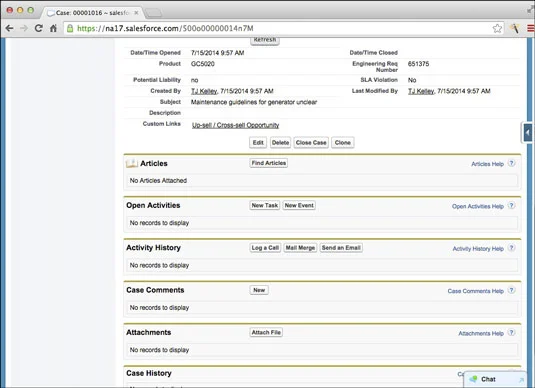
Task: Click No Articles Attached text
Action: coord(158,181)
